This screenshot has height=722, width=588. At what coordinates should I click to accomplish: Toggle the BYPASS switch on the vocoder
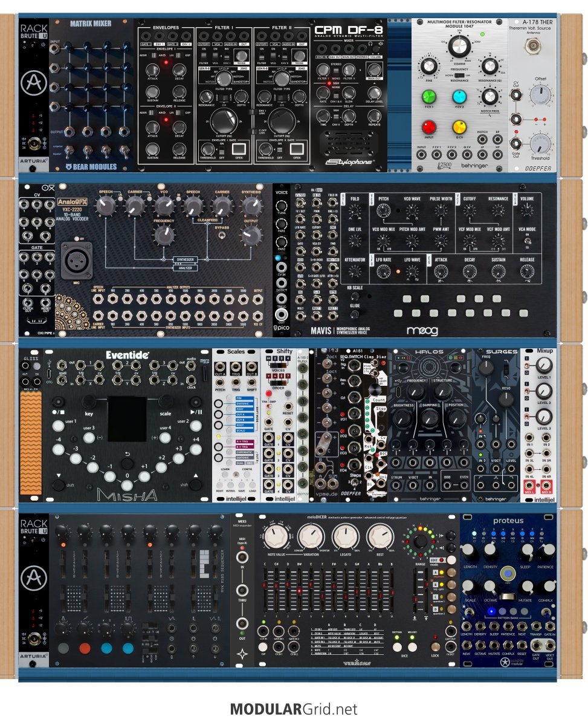221,236
